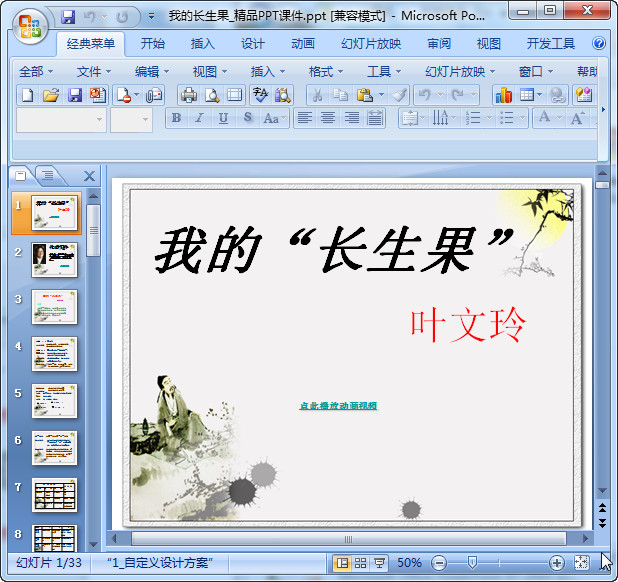Open the numbering list dropdown arrow

point(489,118)
